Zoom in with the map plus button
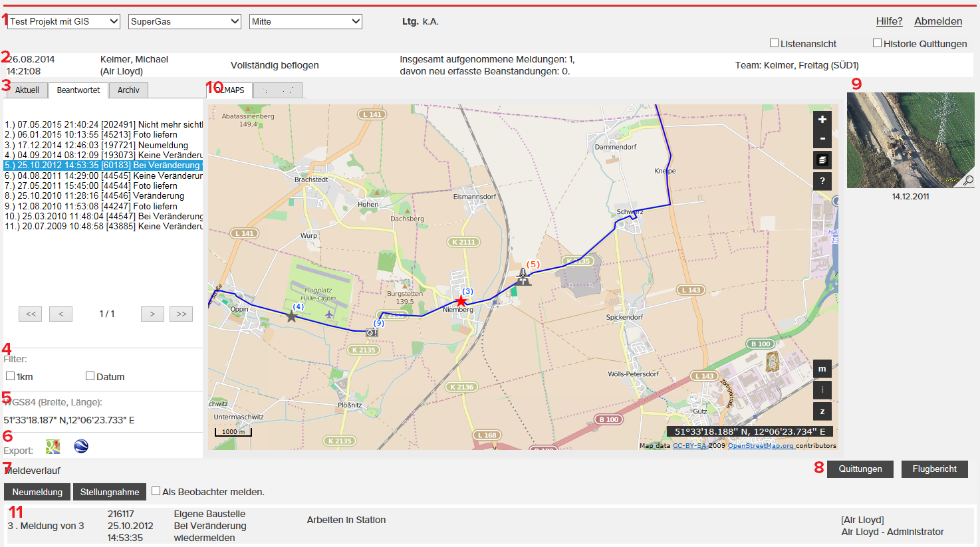The image size is (980, 547). 822,120
